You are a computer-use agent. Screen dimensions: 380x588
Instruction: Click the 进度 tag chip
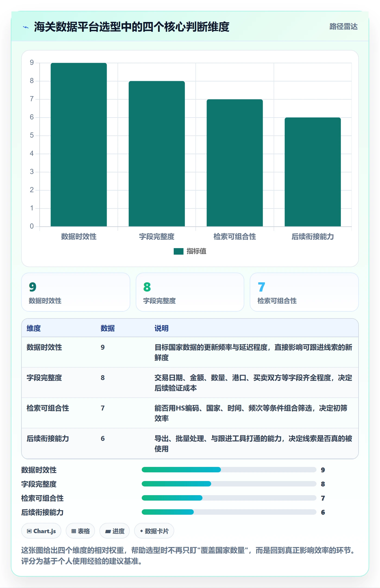(115, 531)
